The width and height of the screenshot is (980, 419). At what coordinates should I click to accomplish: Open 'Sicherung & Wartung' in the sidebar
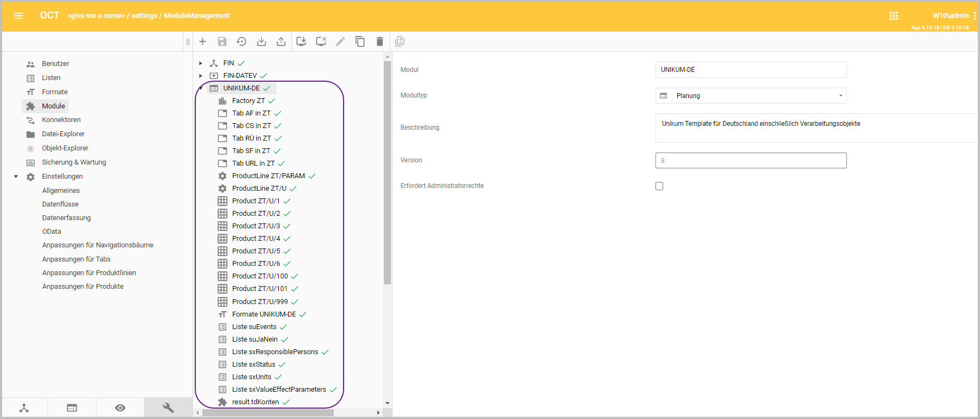point(74,162)
